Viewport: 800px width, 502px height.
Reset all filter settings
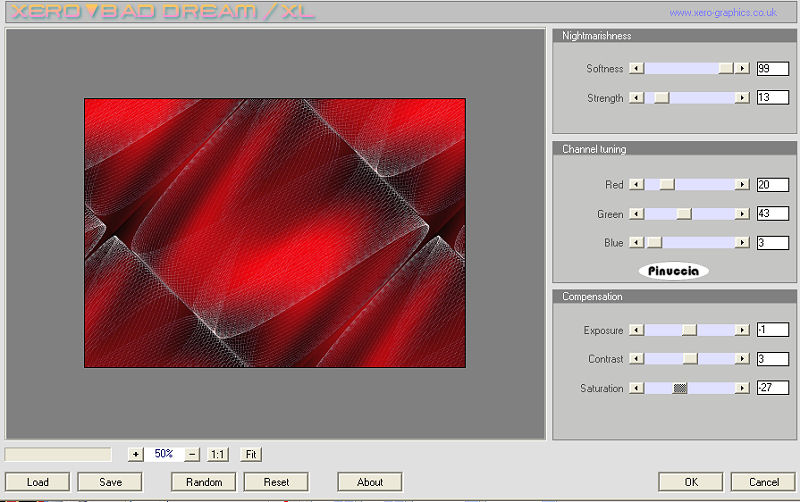click(x=276, y=482)
